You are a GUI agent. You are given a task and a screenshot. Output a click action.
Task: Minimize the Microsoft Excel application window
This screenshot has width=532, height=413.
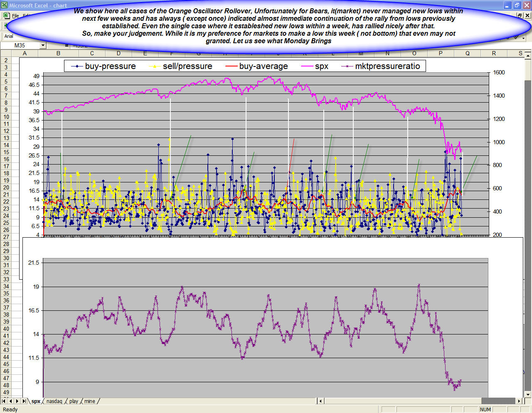click(x=507, y=5)
